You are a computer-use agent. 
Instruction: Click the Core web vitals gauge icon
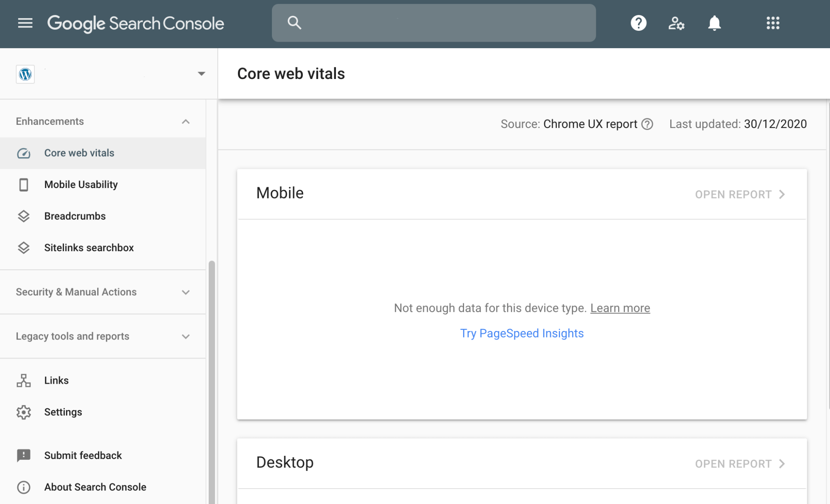(x=24, y=153)
